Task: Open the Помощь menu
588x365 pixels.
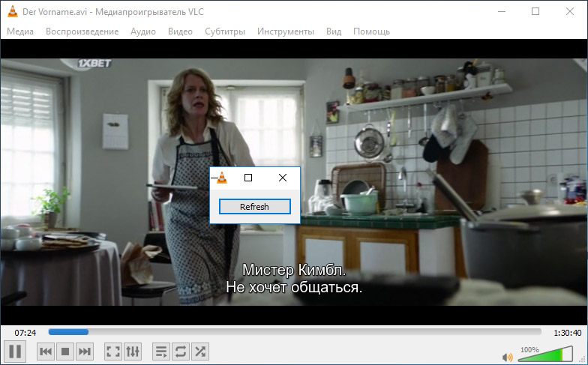Action: [371, 31]
